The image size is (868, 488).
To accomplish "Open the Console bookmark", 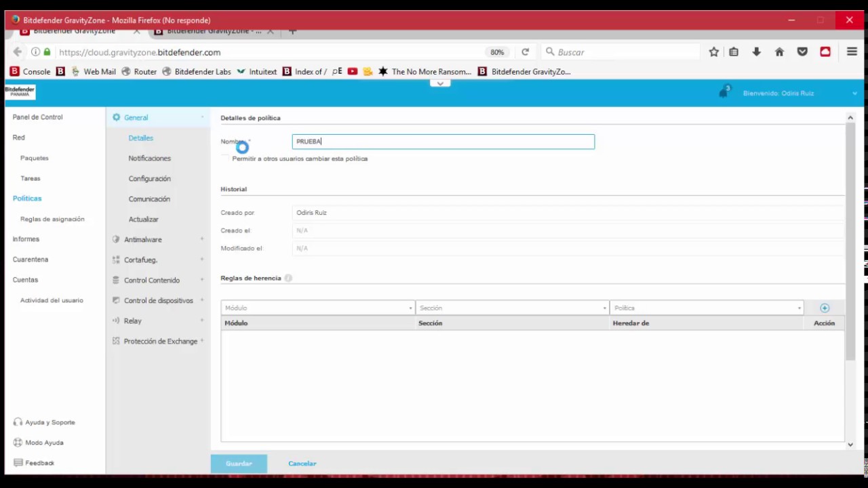I will tap(31, 71).
